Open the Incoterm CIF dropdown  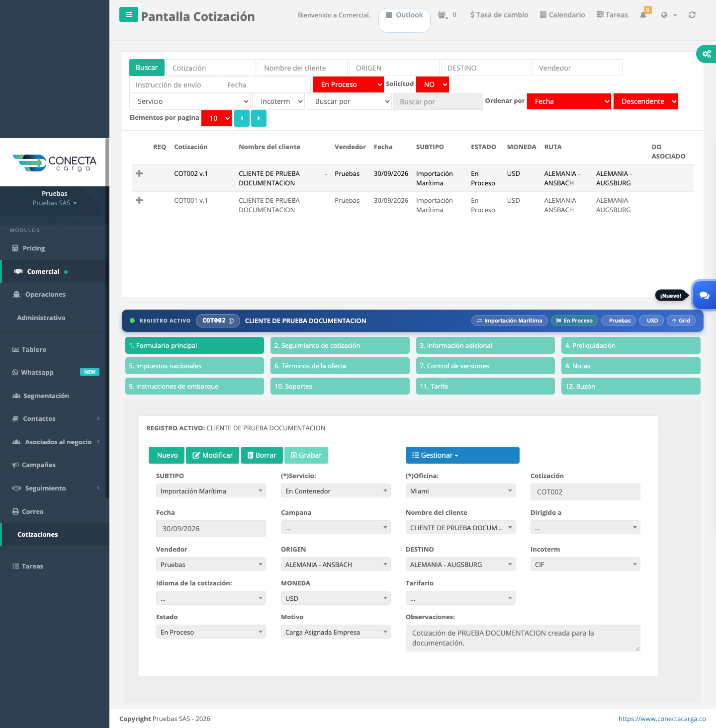coord(585,565)
